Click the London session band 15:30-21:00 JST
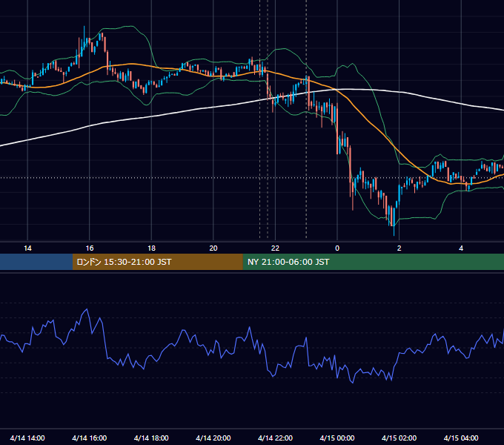This screenshot has width=504, height=445. pyautogui.click(x=157, y=262)
